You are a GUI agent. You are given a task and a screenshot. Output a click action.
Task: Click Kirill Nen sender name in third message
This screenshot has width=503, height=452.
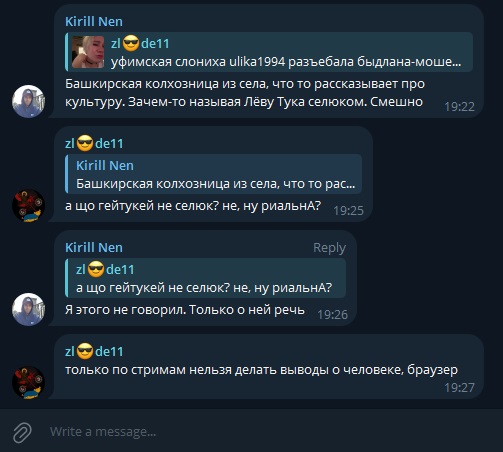[94, 248]
